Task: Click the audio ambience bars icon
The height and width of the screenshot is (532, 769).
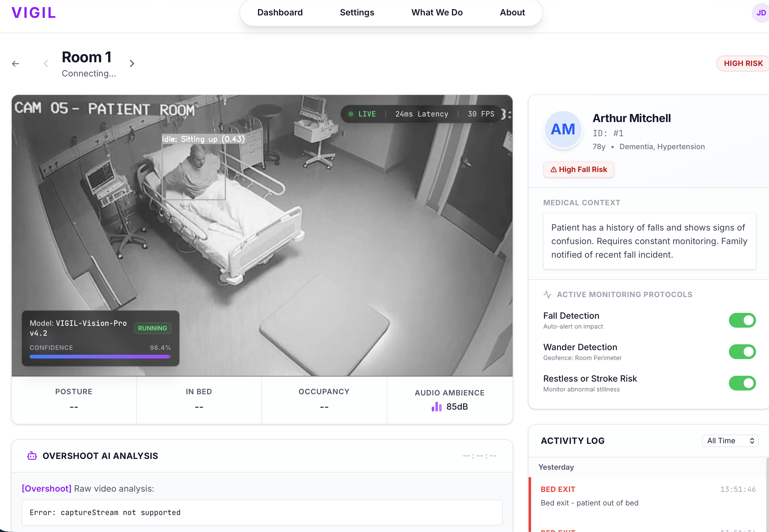Action: [436, 407]
